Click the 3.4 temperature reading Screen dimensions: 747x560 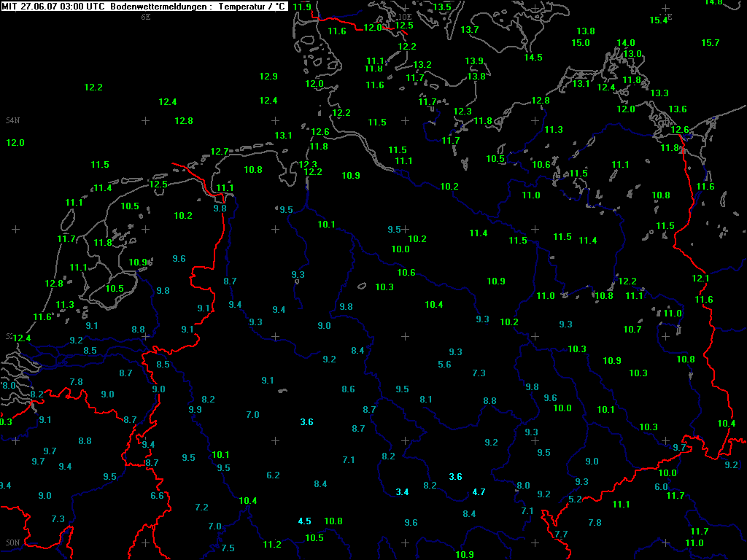click(402, 492)
